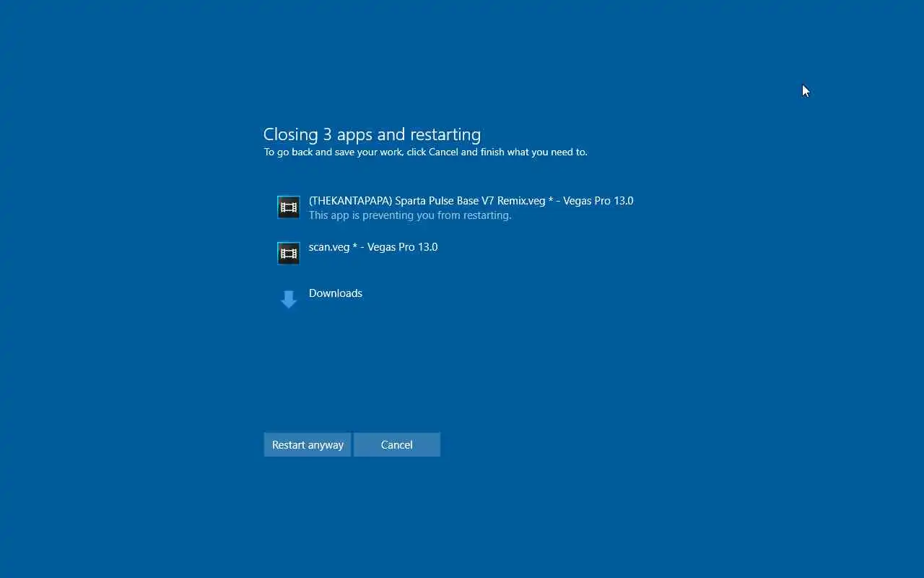The width and height of the screenshot is (924, 578).
Task: Click the blue Downloads arrow icon
Action: point(288,299)
